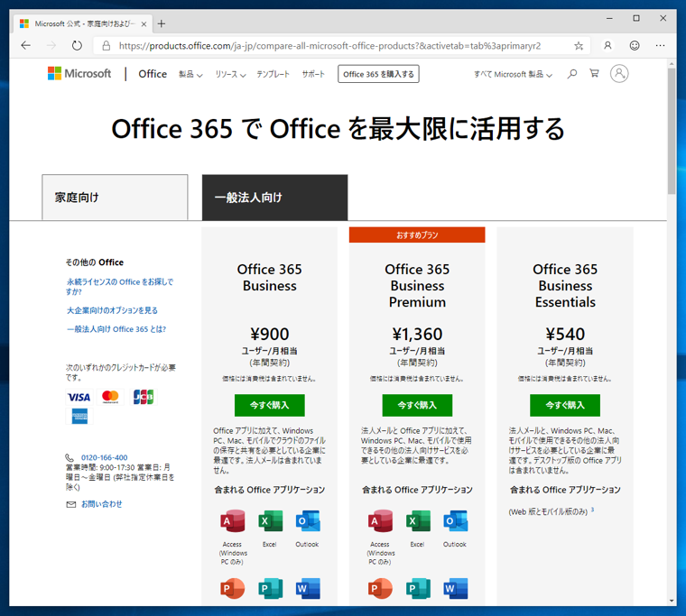Image resolution: width=686 pixels, height=616 pixels.
Task: Click the browser forward arrow
Action: 51,45
